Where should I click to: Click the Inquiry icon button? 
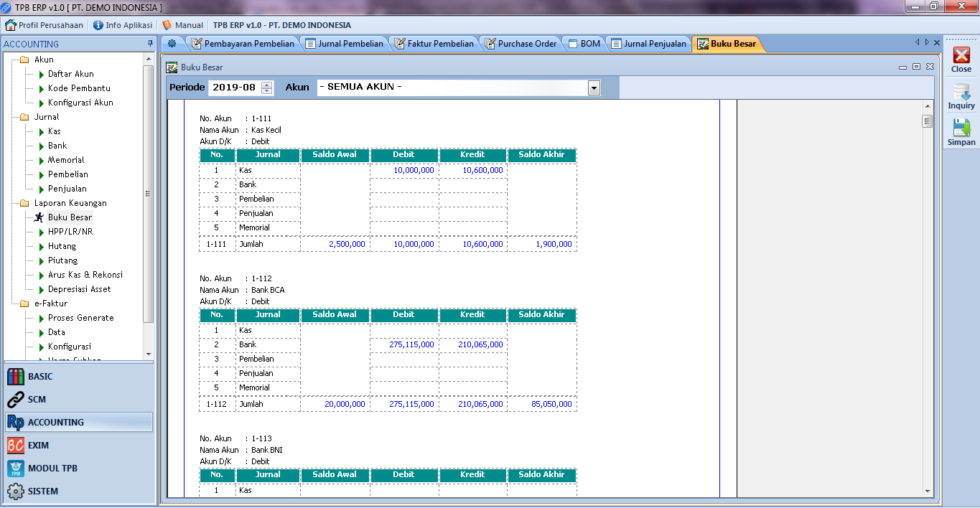(961, 93)
